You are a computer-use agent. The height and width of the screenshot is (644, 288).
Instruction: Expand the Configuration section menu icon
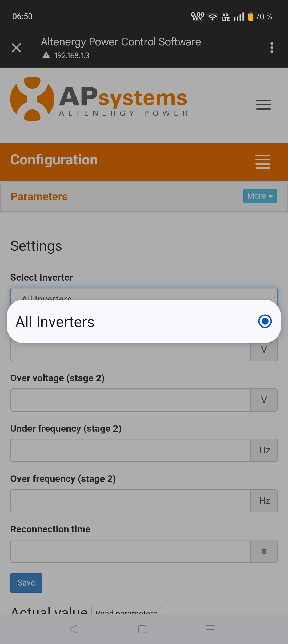coord(263,162)
